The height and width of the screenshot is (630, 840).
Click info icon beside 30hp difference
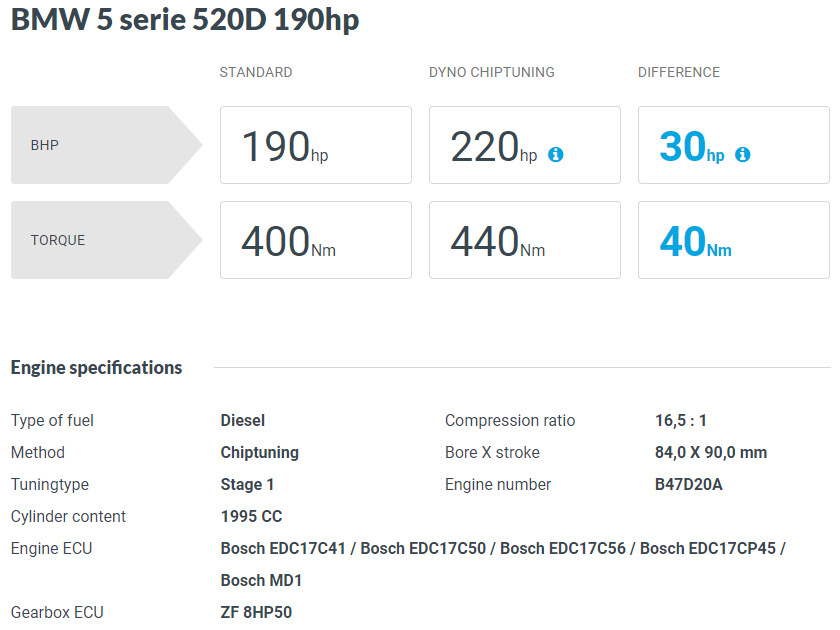(742, 155)
